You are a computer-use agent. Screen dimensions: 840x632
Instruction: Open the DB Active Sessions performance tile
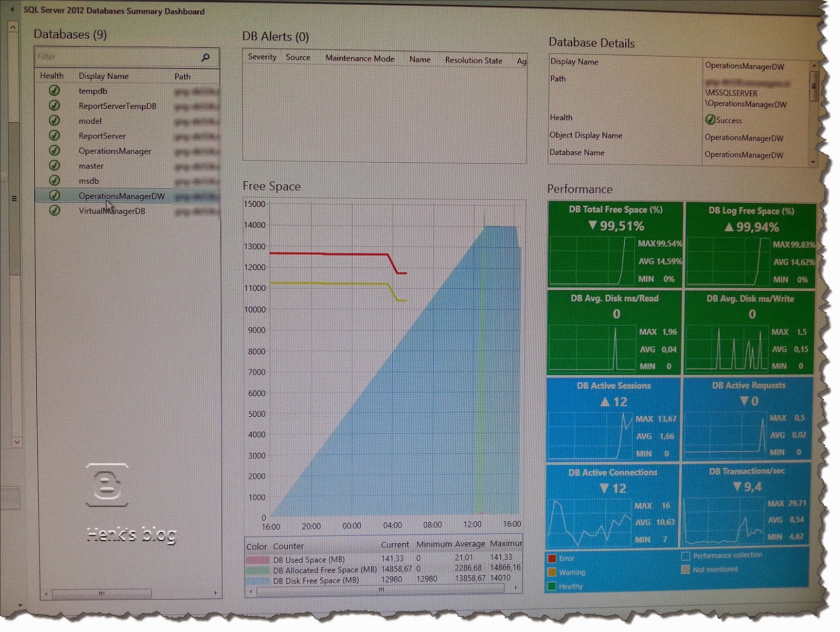coord(613,419)
